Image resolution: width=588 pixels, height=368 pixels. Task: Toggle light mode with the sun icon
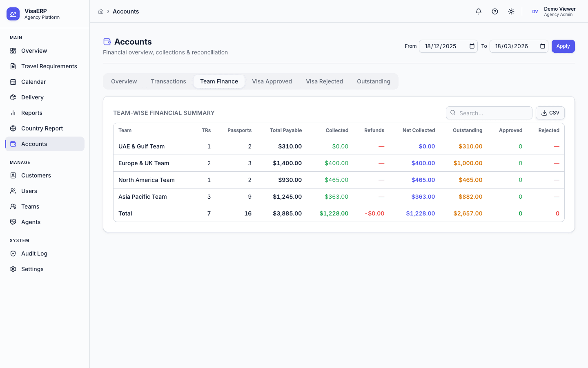511,11
